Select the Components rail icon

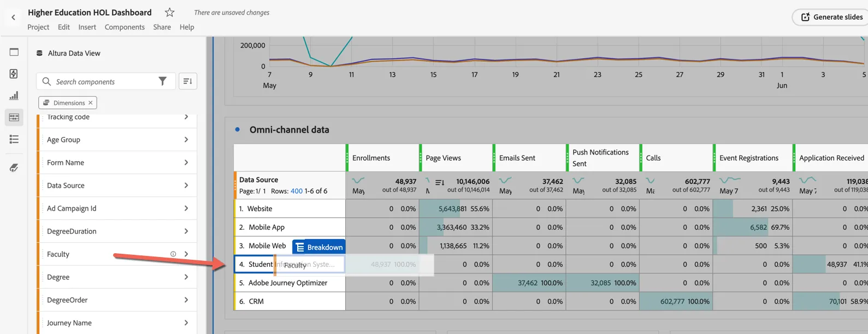14,117
